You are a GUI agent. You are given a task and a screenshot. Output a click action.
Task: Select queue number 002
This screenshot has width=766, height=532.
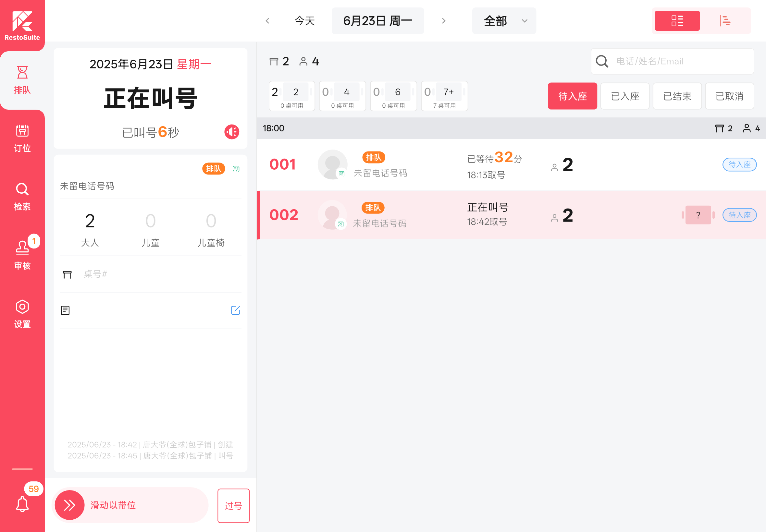coord(283,215)
